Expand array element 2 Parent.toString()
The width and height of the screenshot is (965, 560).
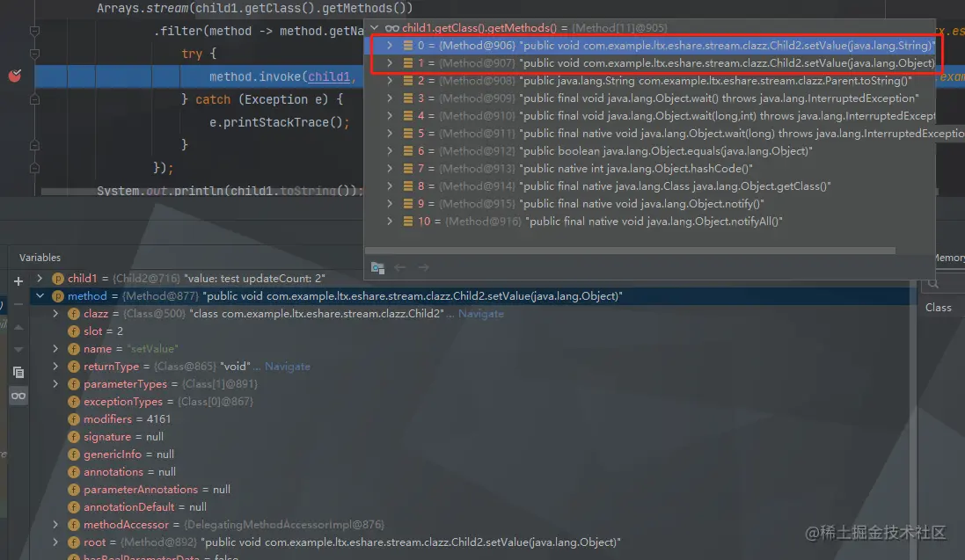click(390, 81)
